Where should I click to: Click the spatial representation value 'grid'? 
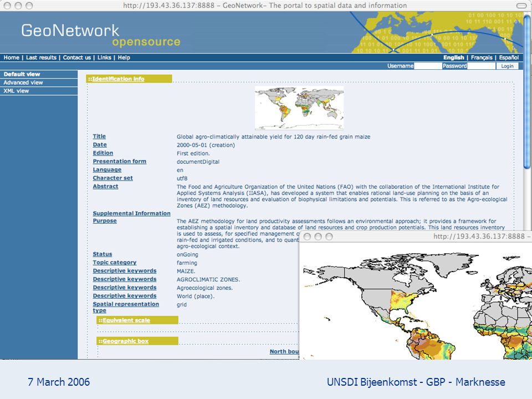point(182,305)
